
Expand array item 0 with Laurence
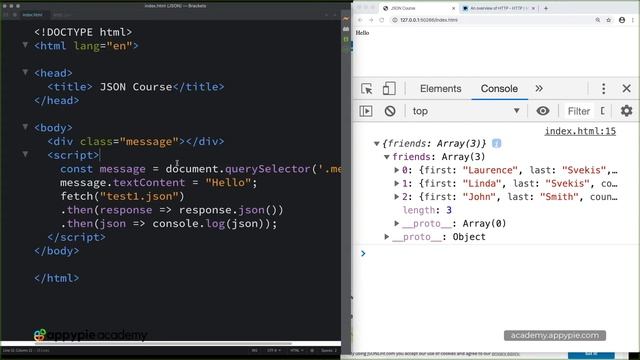396,170
